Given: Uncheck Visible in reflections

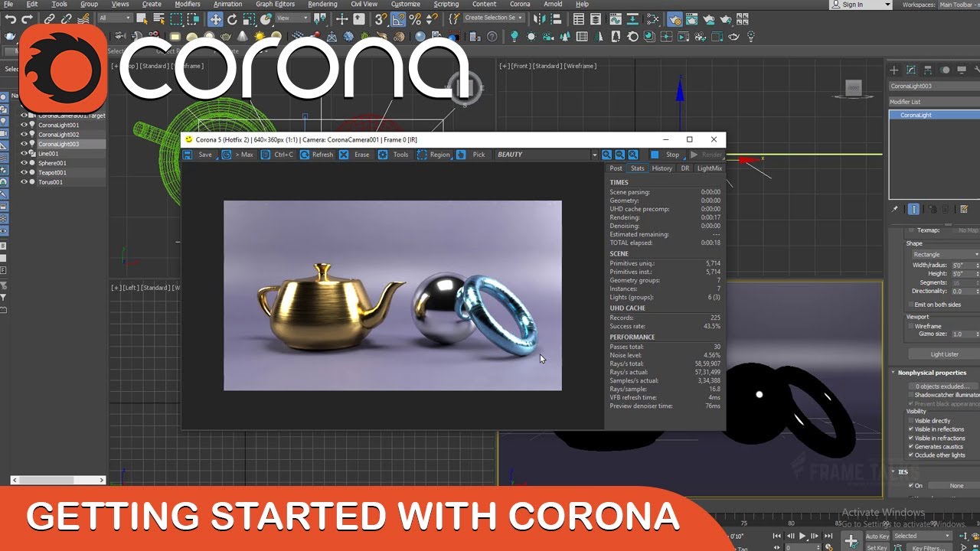Looking at the screenshot, I should (910, 429).
